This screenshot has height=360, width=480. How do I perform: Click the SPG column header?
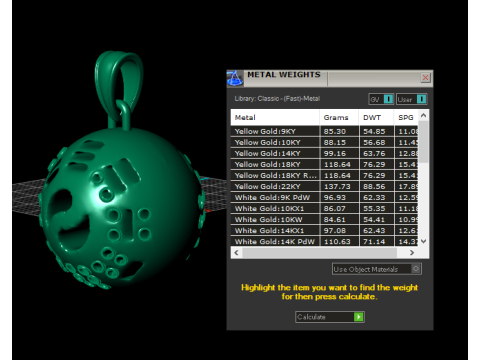point(406,117)
